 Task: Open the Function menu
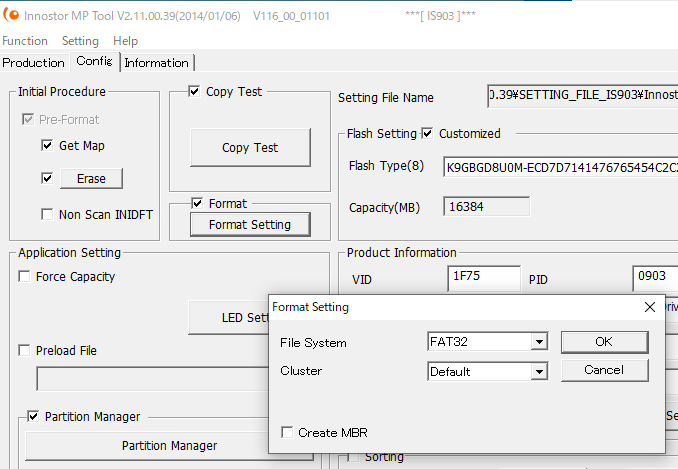click(25, 41)
